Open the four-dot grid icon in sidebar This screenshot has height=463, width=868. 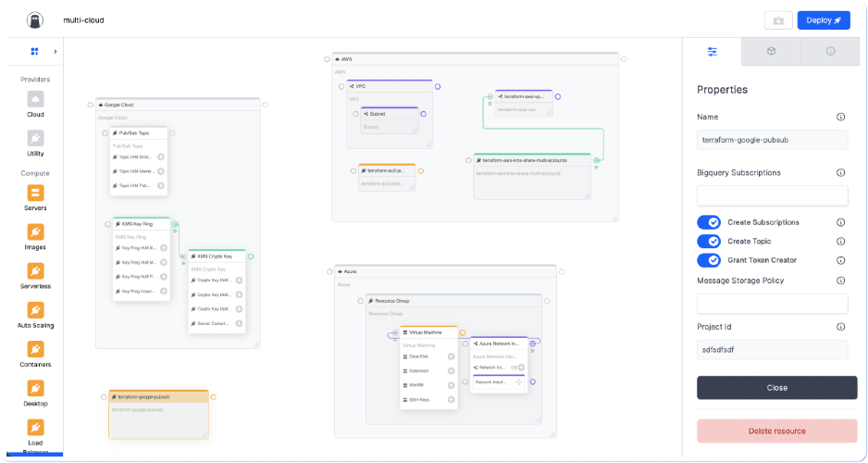click(x=34, y=52)
